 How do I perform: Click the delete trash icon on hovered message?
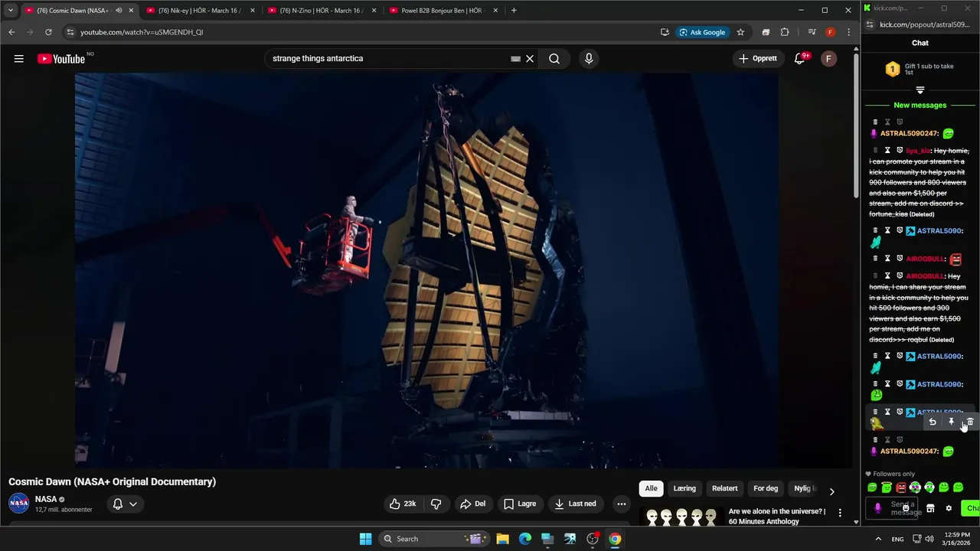tap(970, 422)
